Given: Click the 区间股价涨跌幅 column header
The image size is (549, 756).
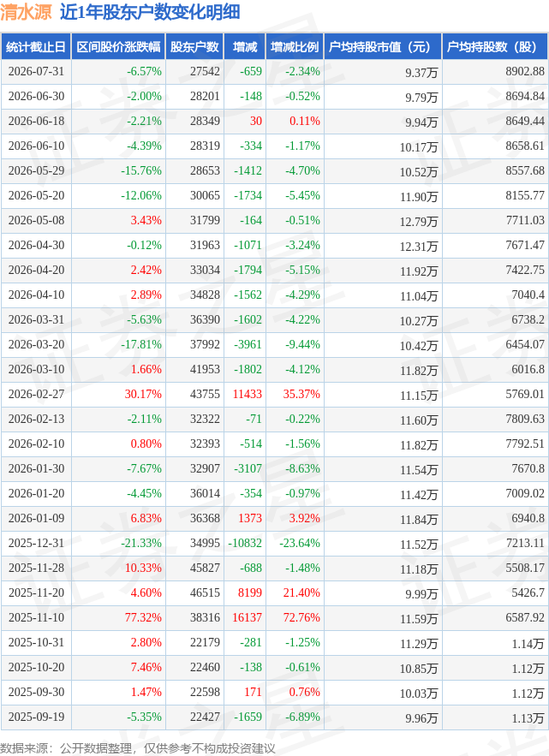Looking at the screenshot, I should (x=118, y=47).
